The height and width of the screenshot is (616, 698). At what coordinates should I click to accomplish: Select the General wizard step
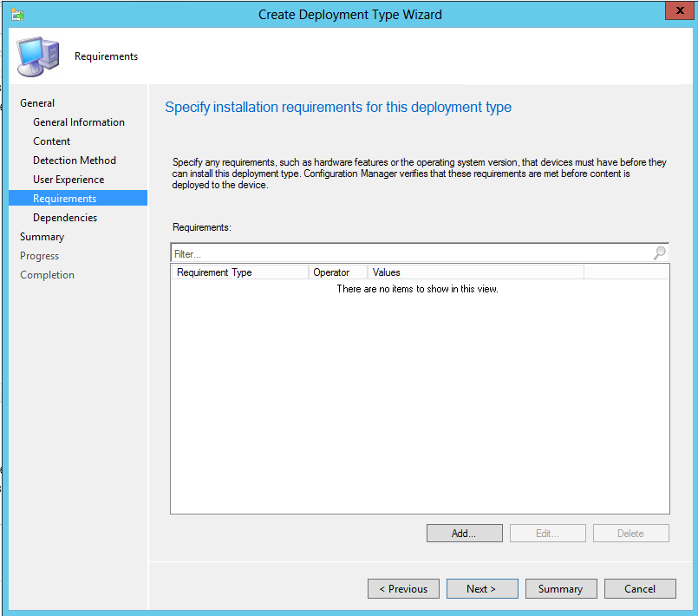37,103
